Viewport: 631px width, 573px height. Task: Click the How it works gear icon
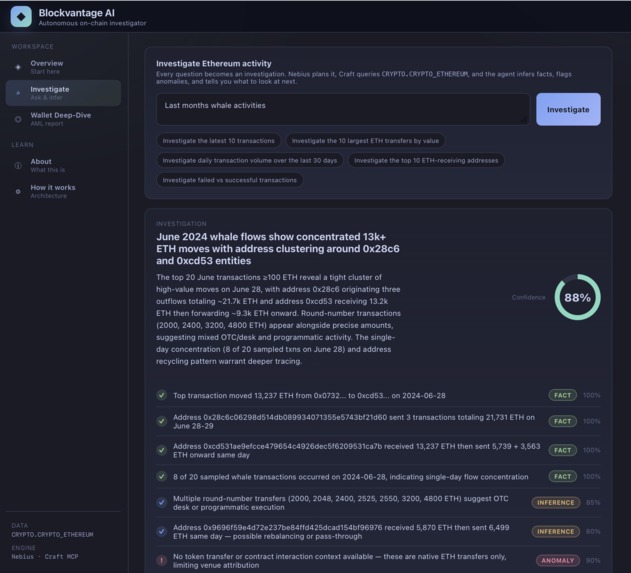pyautogui.click(x=18, y=192)
